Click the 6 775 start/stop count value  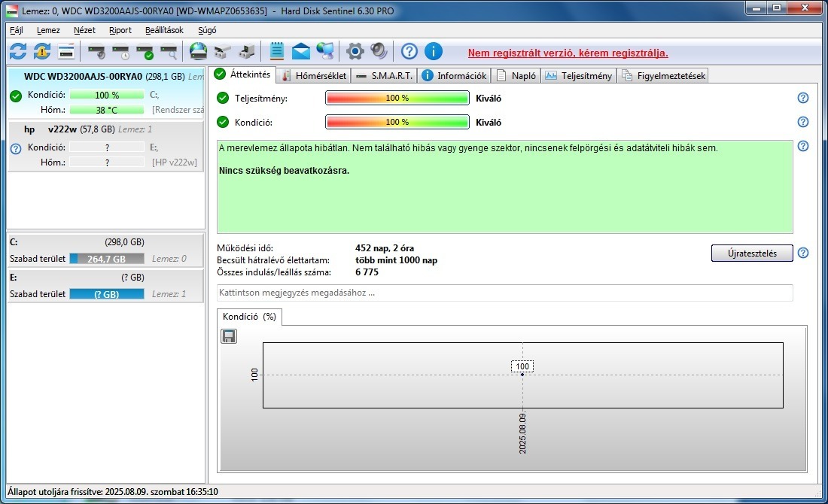pyautogui.click(x=367, y=272)
